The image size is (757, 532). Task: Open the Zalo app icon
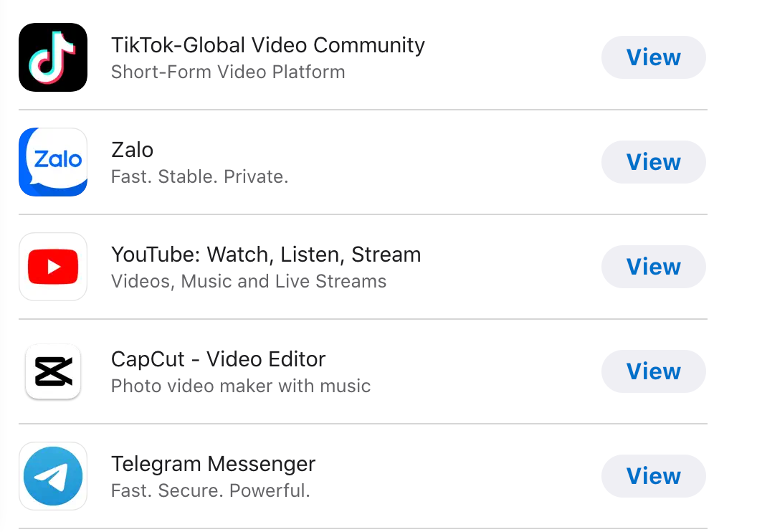[x=53, y=162]
